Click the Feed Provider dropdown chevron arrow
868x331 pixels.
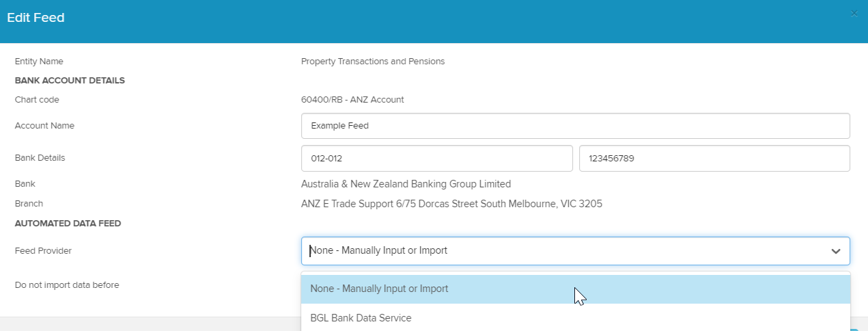pos(835,251)
